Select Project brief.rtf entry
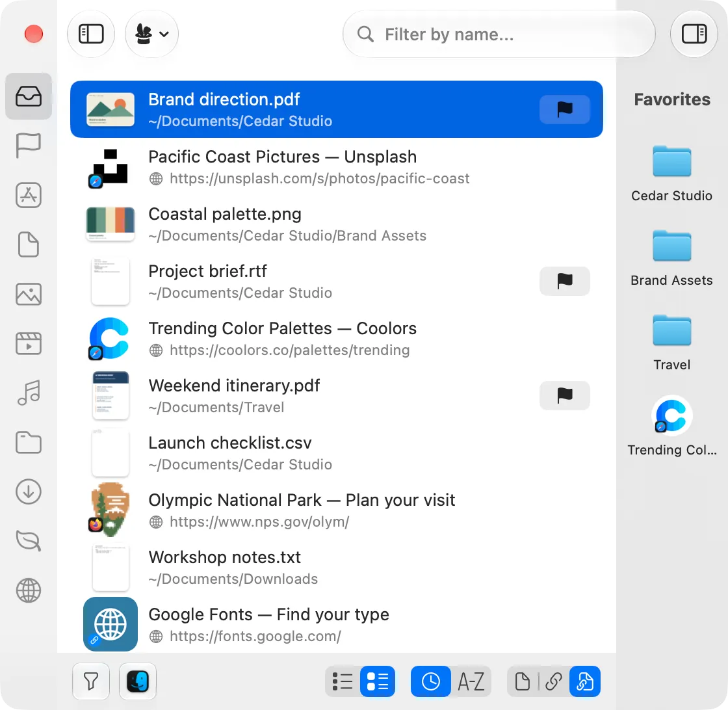728x710 pixels. pyautogui.click(x=337, y=281)
